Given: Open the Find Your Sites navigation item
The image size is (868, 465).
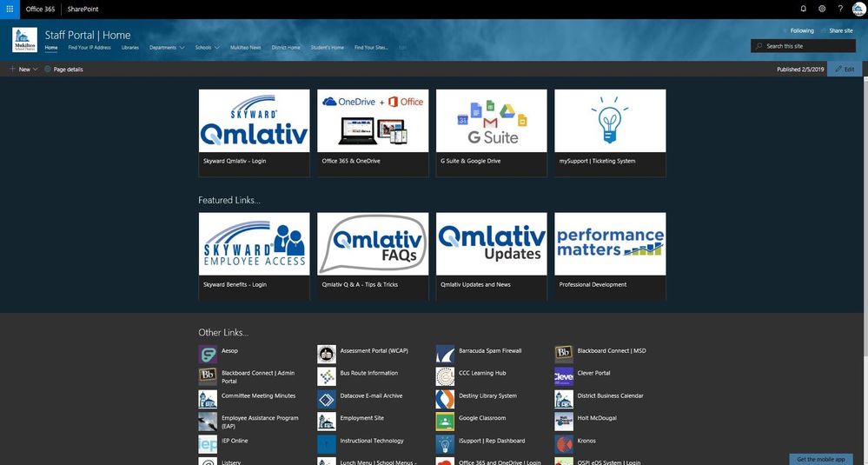Looking at the screenshot, I should (371, 48).
